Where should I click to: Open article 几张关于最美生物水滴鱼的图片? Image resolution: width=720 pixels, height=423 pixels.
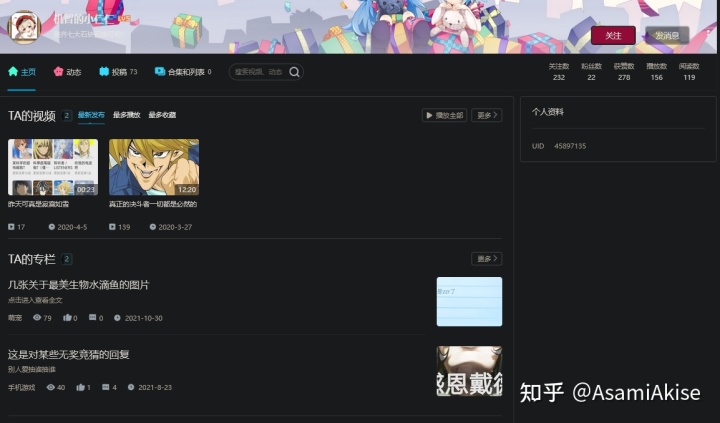(x=79, y=285)
